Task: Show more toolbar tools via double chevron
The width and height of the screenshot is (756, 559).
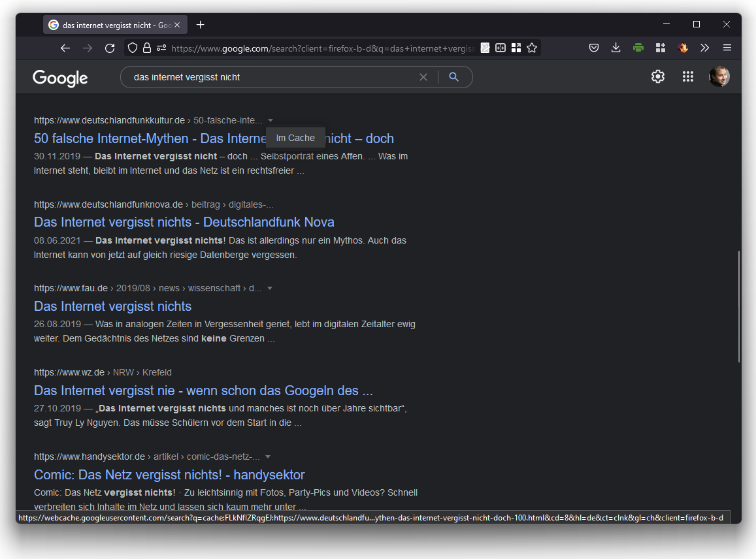Action: click(x=704, y=48)
